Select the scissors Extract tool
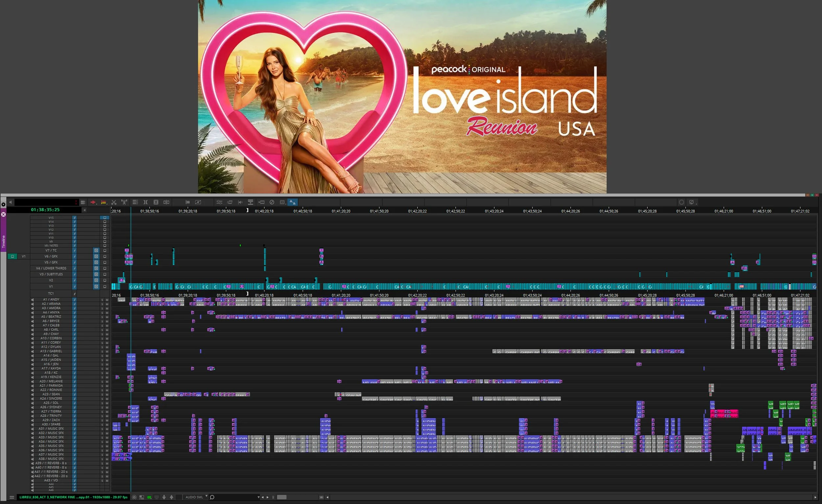Viewport: 822px width, 504px height. 114,202
